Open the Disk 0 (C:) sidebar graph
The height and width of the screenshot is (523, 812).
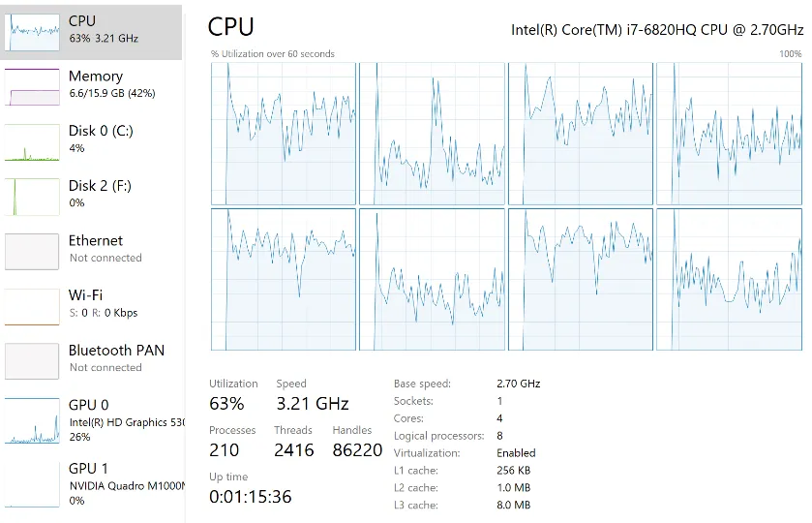(32, 142)
